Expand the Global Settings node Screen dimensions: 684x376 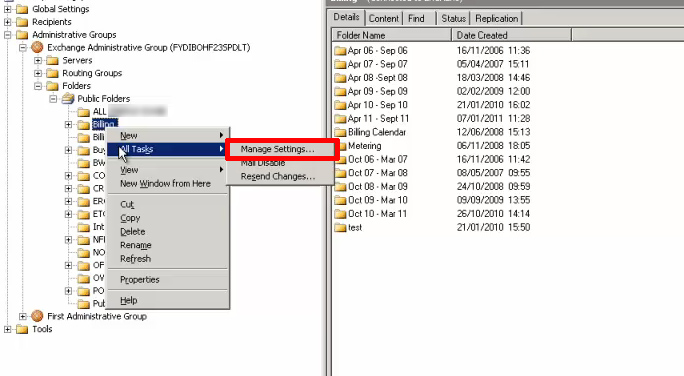(7, 9)
